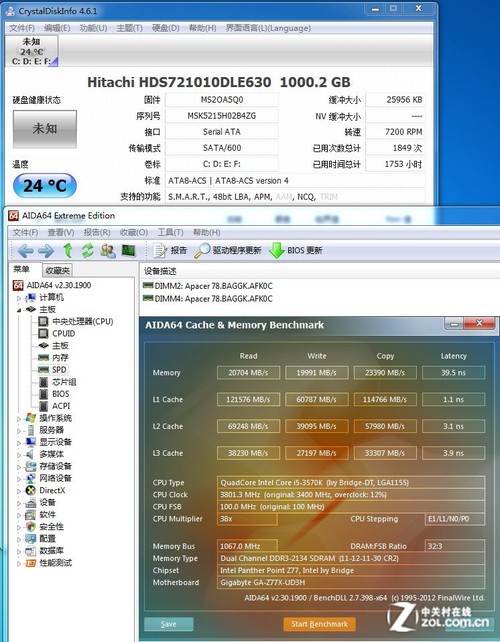Select 软件 software tree item
The image size is (500, 642).
coord(41,514)
